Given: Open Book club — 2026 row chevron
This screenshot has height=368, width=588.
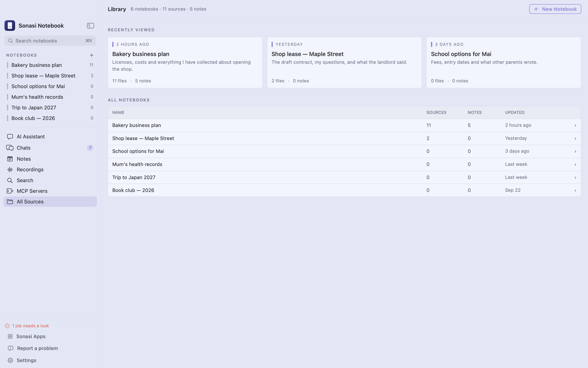Looking at the screenshot, I should [x=575, y=190].
